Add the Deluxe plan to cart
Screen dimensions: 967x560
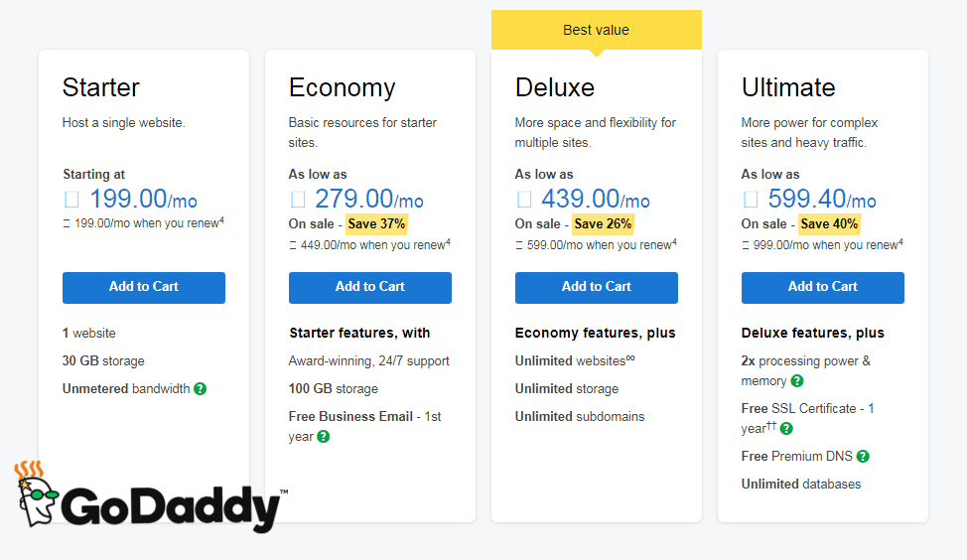(597, 287)
